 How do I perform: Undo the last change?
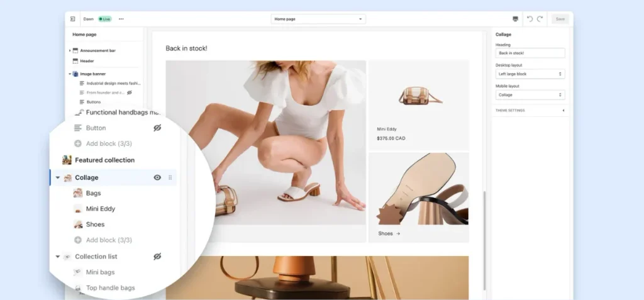(530, 19)
